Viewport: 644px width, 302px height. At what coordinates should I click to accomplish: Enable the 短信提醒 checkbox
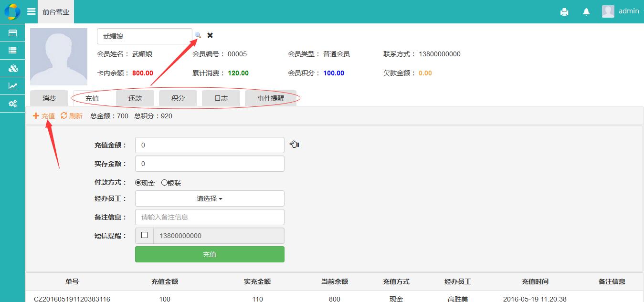pyautogui.click(x=144, y=235)
